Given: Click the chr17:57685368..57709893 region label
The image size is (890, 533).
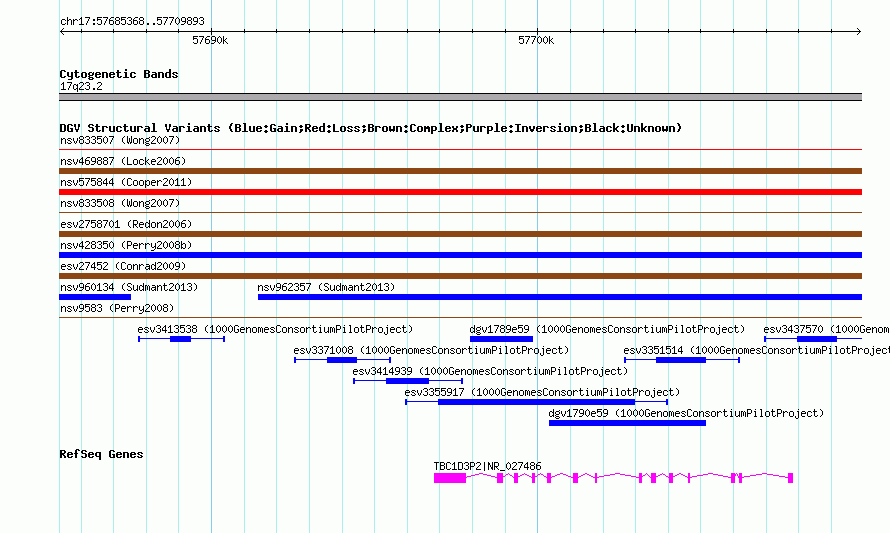Looking at the screenshot, I should (x=132, y=21).
